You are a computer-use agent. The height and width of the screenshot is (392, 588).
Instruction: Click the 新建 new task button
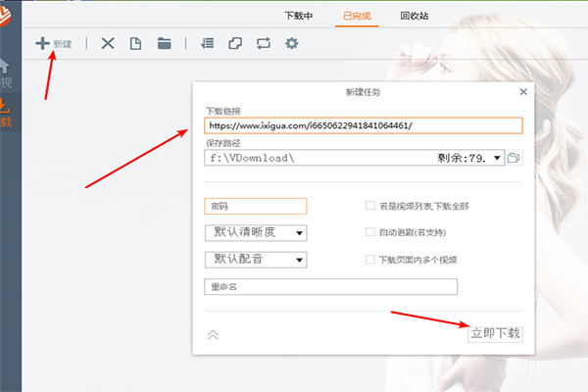point(54,43)
